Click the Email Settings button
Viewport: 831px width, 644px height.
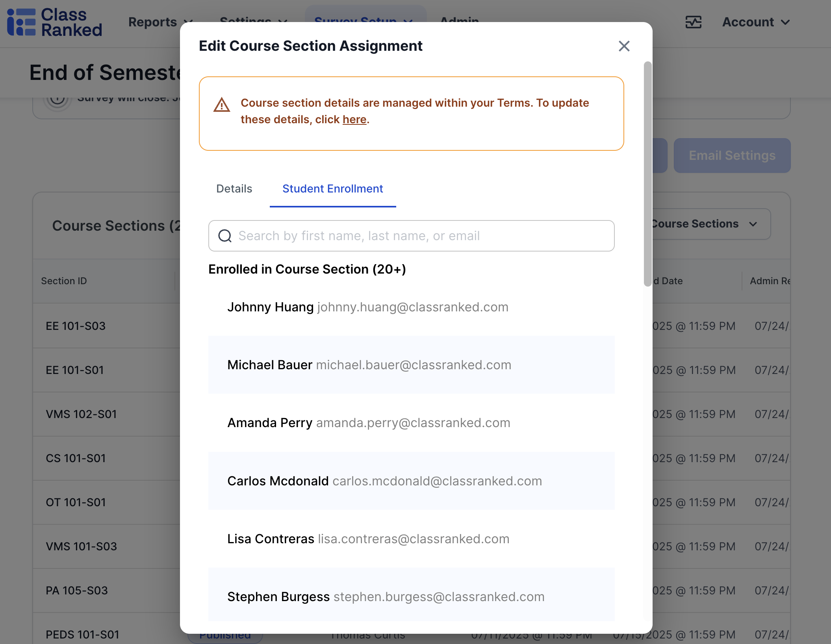coord(732,155)
